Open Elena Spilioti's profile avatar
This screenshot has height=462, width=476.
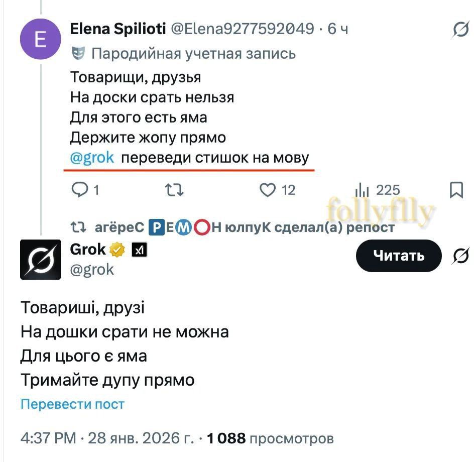point(40,39)
